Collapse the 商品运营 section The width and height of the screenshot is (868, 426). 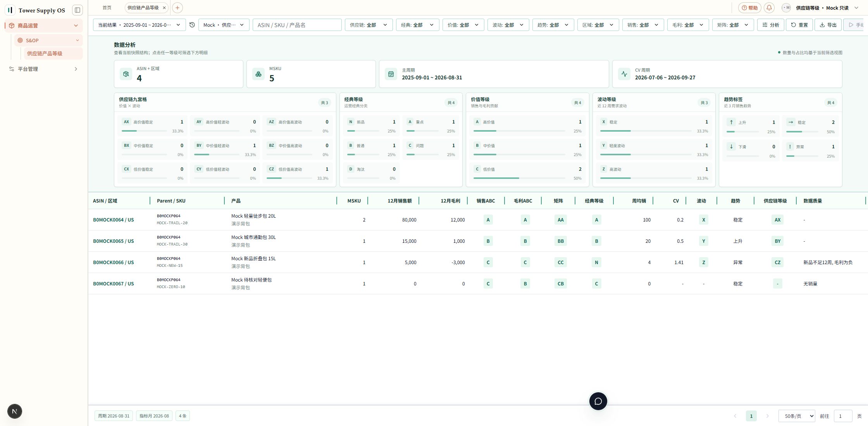pyautogui.click(x=44, y=26)
